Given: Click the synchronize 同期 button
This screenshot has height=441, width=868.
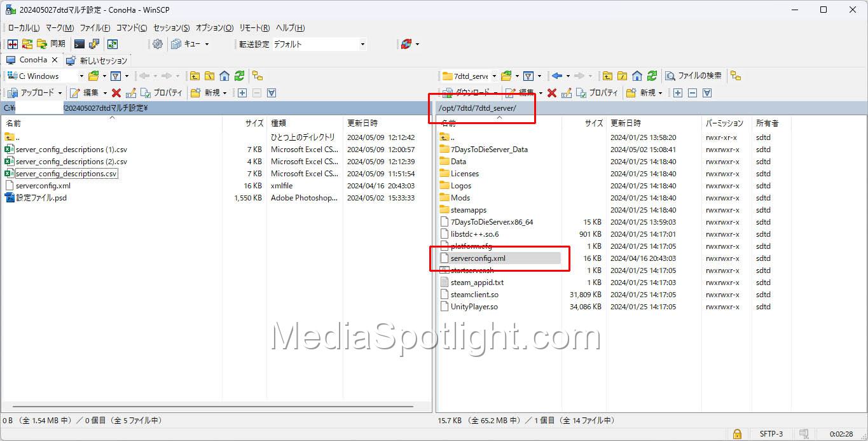Looking at the screenshot, I should click(x=51, y=44).
